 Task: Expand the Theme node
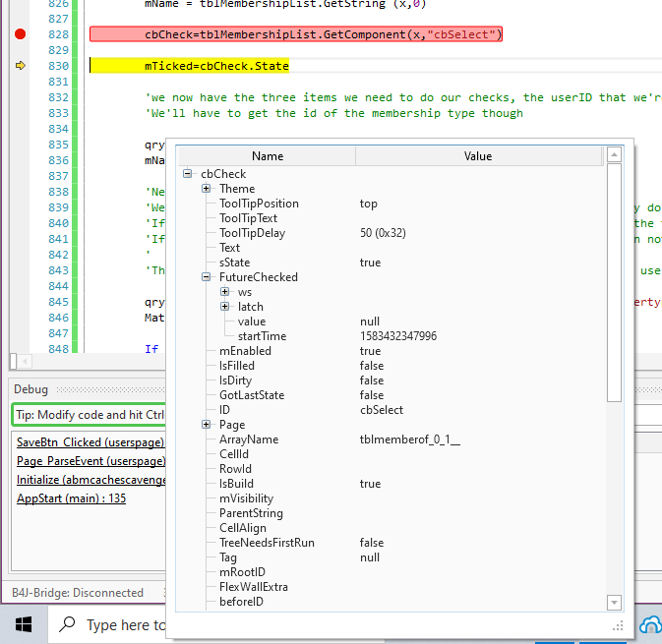(x=206, y=188)
